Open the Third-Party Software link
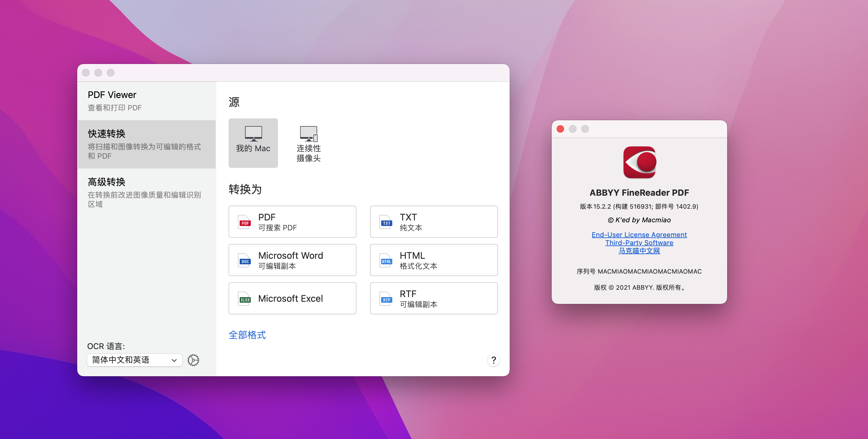Screen dimensions: 868x439 point(639,243)
